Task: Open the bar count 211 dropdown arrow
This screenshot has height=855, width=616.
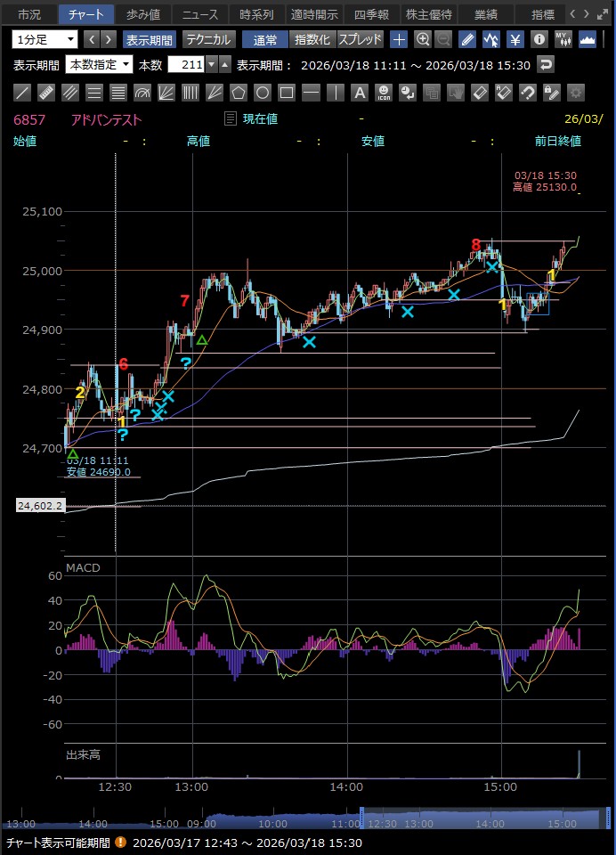Action: 211,65
